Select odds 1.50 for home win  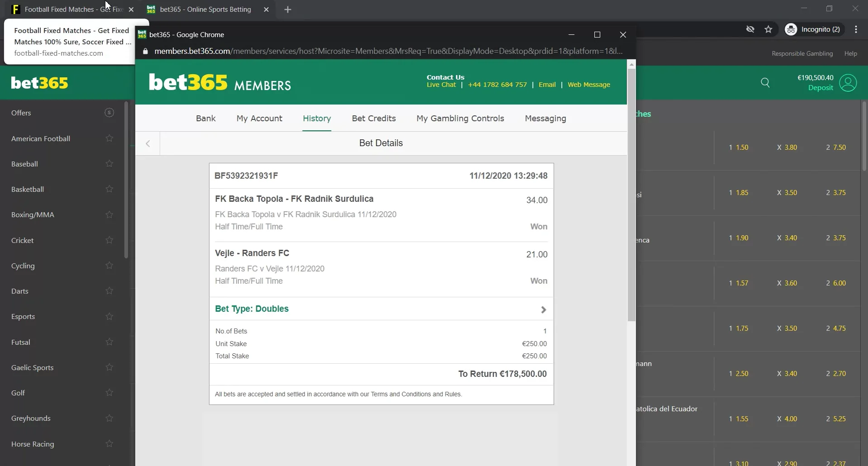(x=739, y=147)
